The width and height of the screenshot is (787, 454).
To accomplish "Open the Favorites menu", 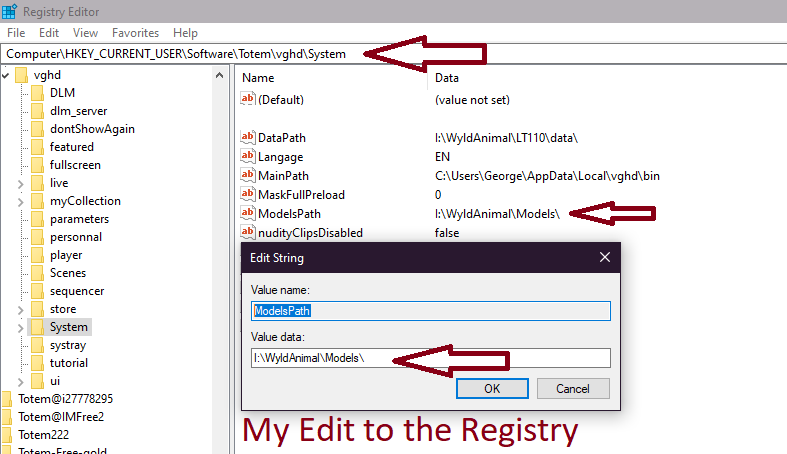I will 135,33.
